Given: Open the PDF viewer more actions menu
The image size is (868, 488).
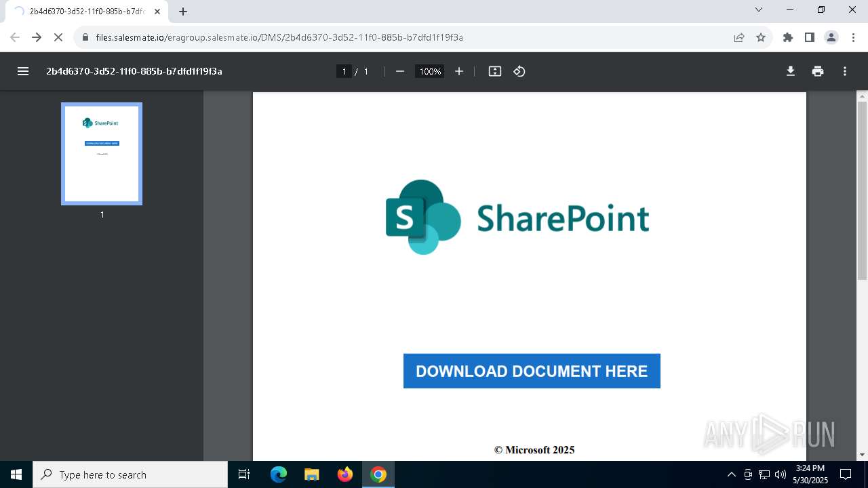Looking at the screenshot, I should click(845, 71).
